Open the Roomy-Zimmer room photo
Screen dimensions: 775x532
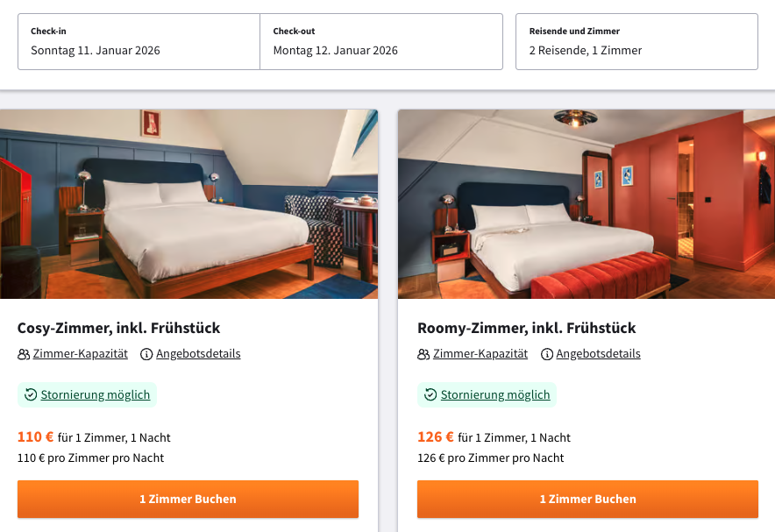(x=587, y=204)
